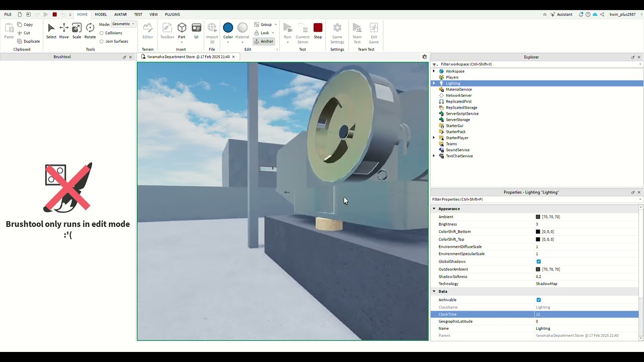Screen dimensions: 644x362
Task: Toggle GlobalShadows checkbox
Action: (x=538, y=261)
